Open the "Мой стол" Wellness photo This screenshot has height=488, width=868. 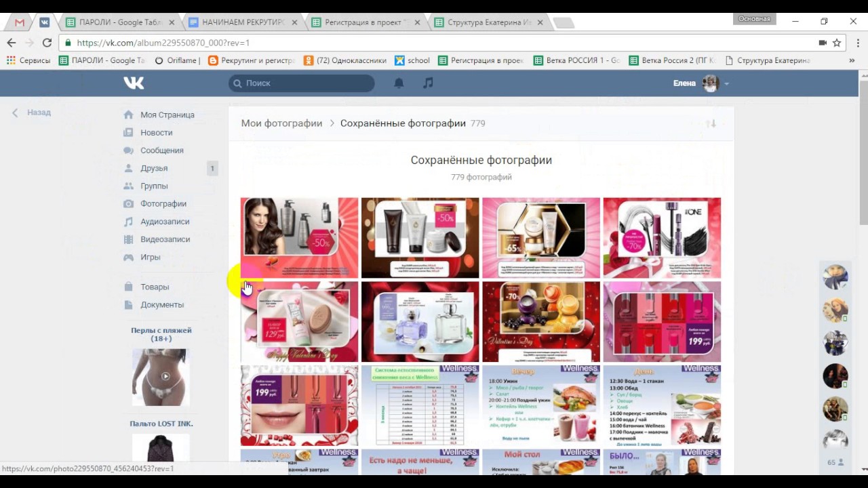(x=541, y=462)
